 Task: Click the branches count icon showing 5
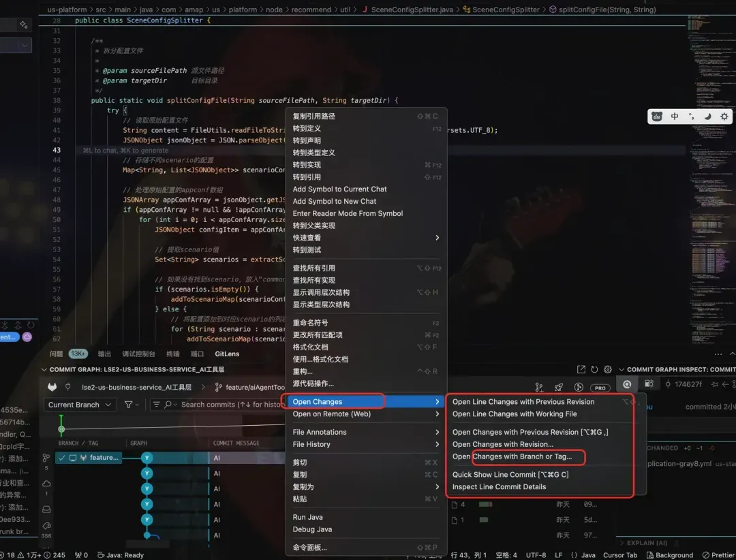[46, 458]
